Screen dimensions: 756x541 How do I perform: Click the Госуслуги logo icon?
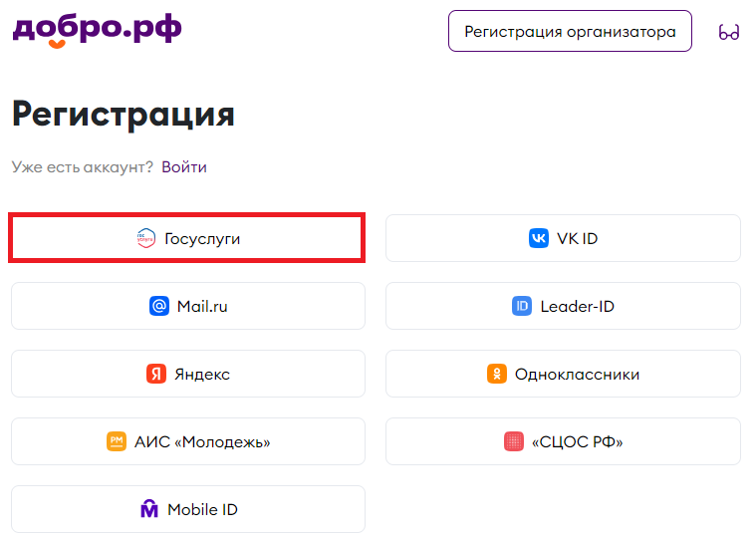(145, 238)
